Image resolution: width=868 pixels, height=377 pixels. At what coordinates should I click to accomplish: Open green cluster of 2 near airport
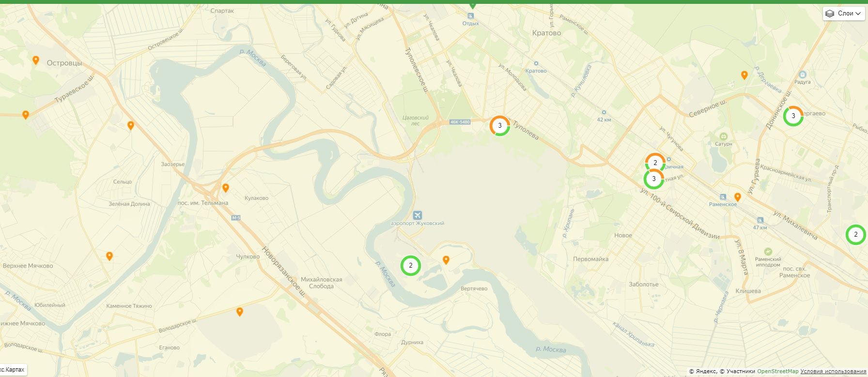coord(411,265)
